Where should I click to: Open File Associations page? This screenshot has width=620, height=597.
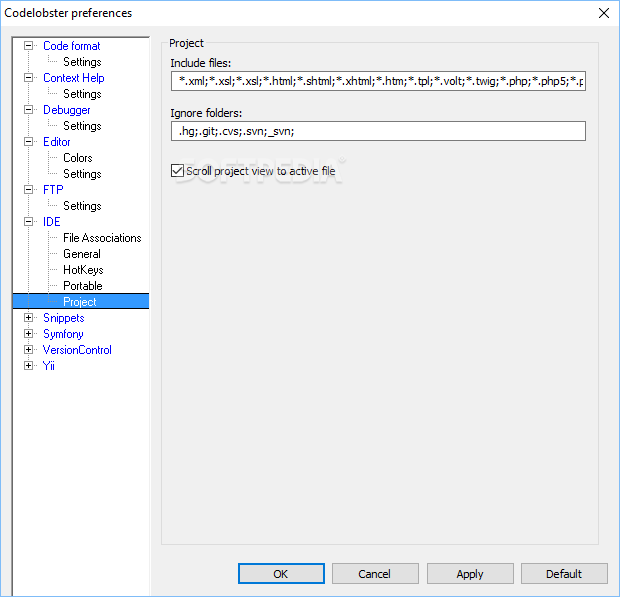pos(102,238)
